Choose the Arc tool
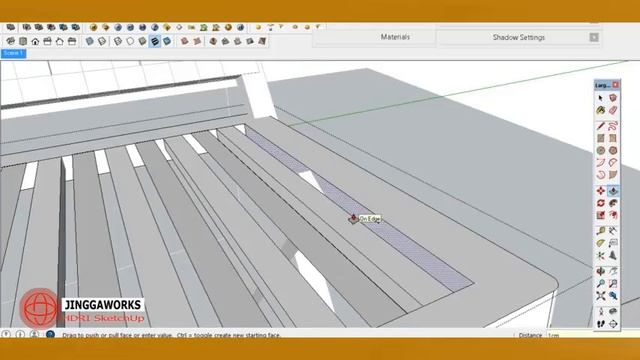The height and width of the screenshot is (360, 640). click(600, 163)
